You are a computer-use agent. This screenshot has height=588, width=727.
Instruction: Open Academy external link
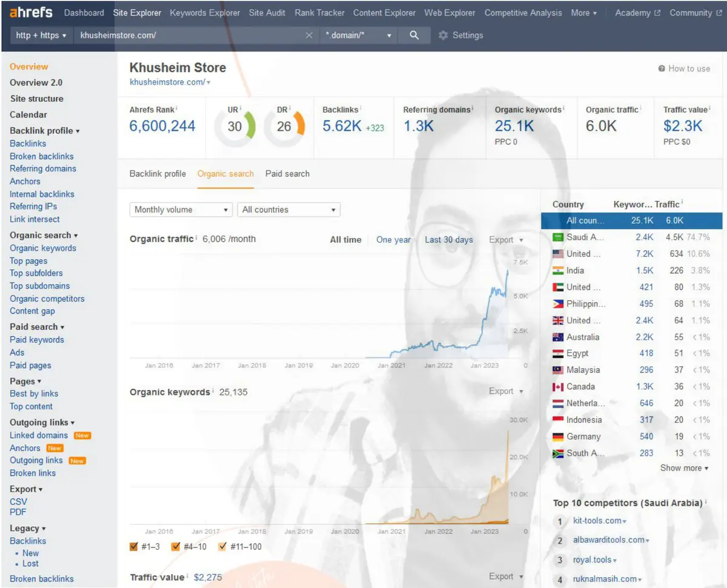[x=637, y=13]
